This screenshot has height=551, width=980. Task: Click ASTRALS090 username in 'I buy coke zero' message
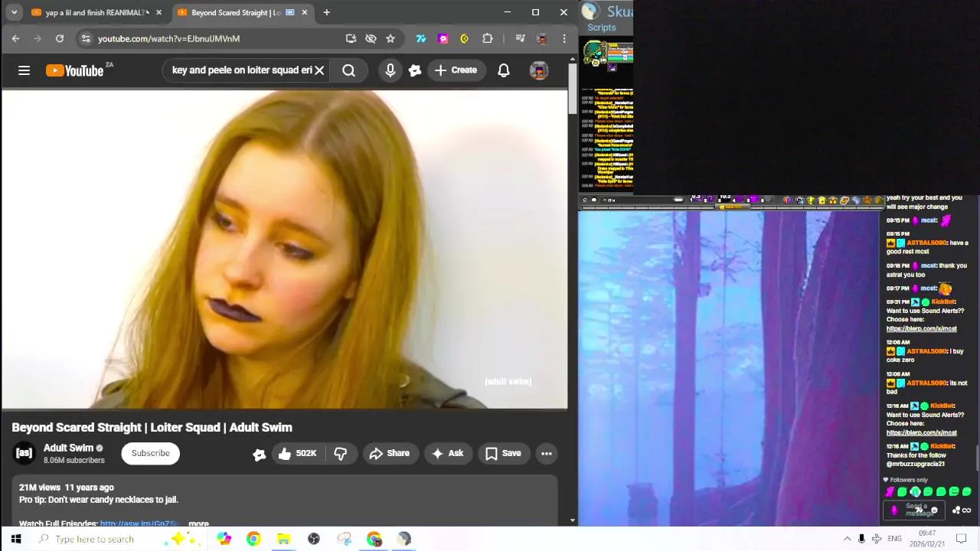tap(926, 351)
